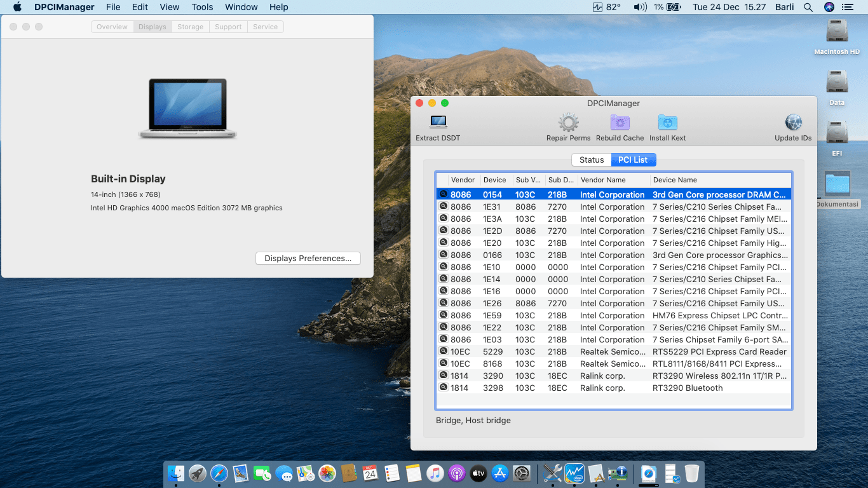The width and height of the screenshot is (868, 488).
Task: Open the Overview tab
Action: [x=112, y=27]
